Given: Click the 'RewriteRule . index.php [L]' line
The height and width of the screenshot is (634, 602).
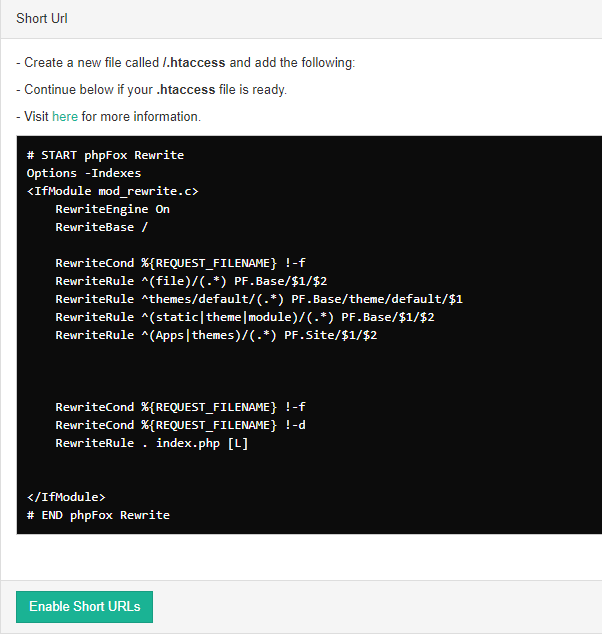Looking at the screenshot, I should point(151,443).
